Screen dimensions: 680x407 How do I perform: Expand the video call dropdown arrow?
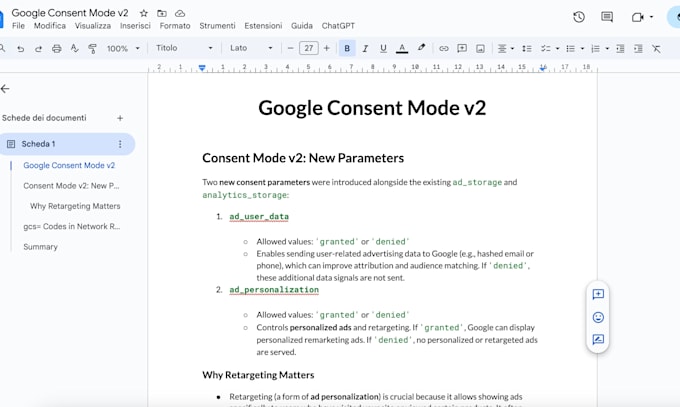651,17
